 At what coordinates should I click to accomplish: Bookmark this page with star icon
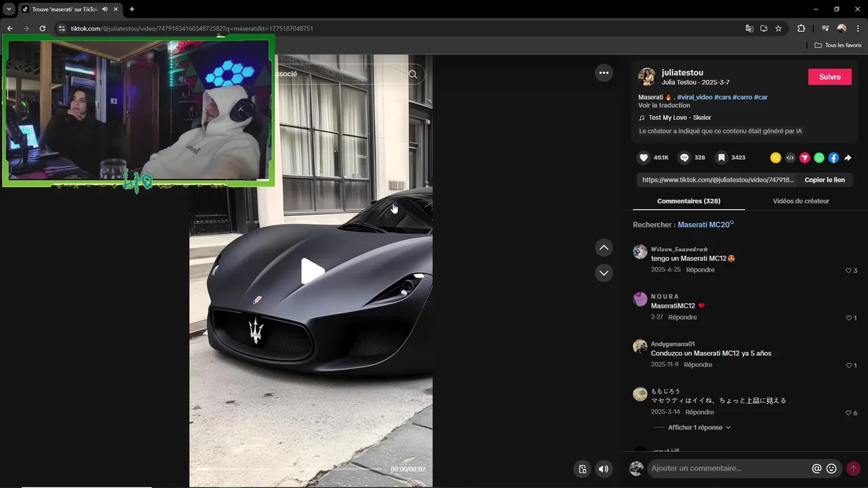coord(778,28)
